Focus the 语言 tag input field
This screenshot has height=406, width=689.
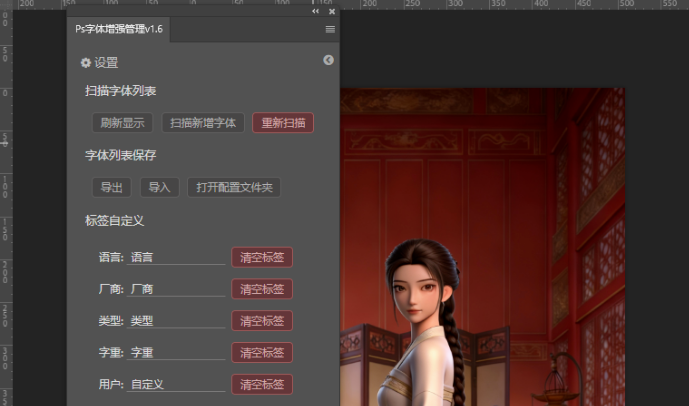pyautogui.click(x=177, y=258)
